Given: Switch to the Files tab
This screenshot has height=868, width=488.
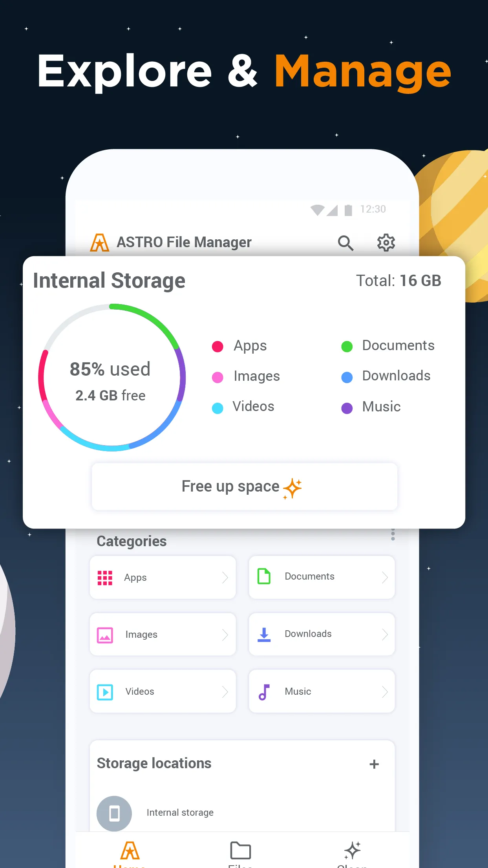Looking at the screenshot, I should [240, 853].
